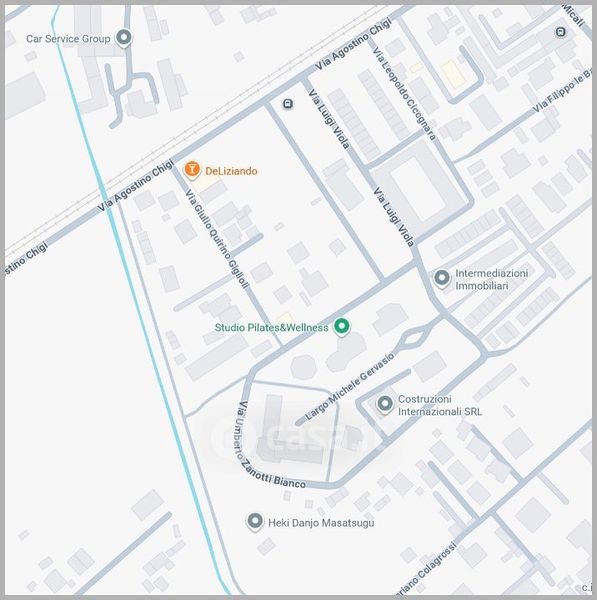Click the DeLiziando place label
Image resolution: width=597 pixels, height=600 pixels.
(x=231, y=171)
